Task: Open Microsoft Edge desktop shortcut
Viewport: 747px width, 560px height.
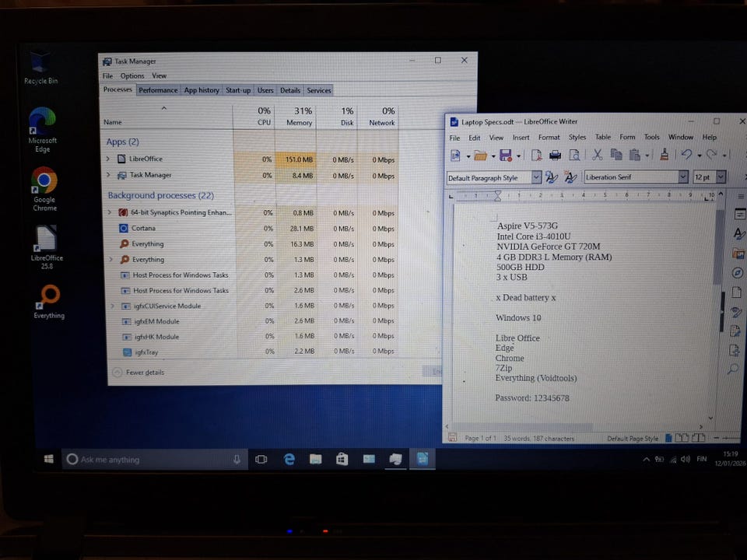Action: pyautogui.click(x=42, y=130)
